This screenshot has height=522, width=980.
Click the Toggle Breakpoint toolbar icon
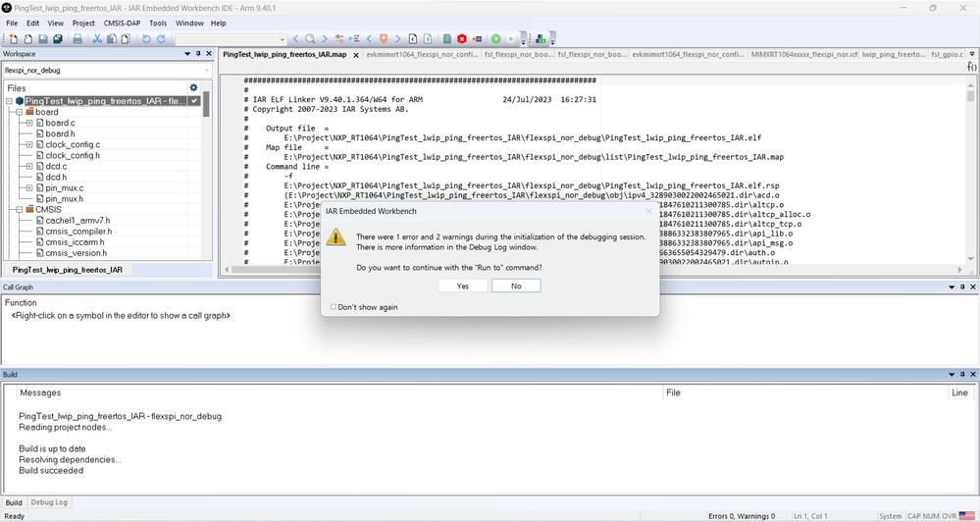click(477, 39)
